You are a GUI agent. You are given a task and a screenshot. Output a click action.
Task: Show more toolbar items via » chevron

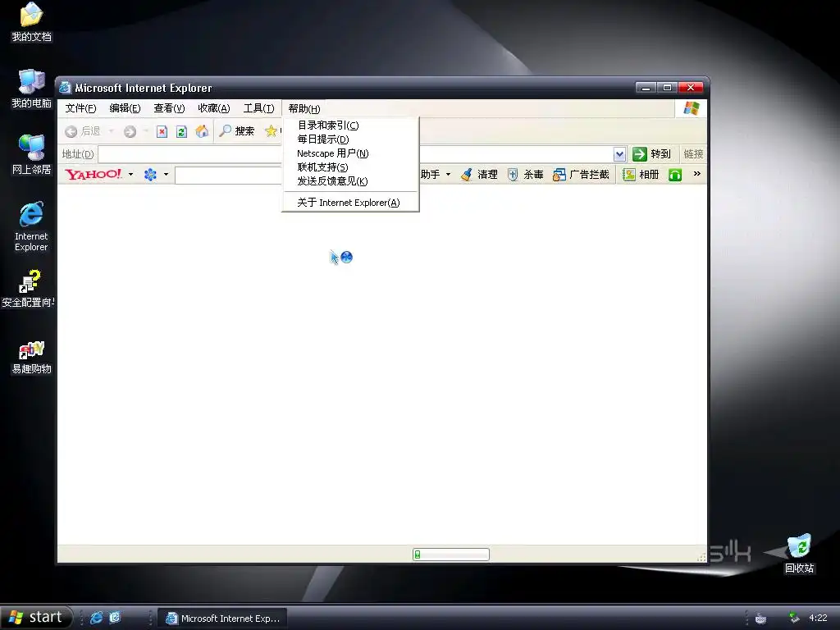point(697,174)
